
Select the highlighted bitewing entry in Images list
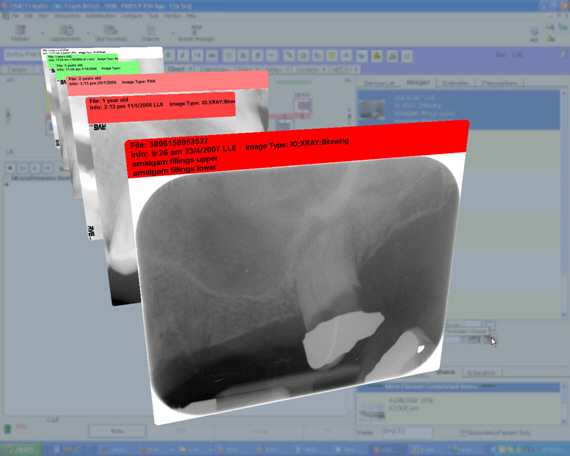(x=459, y=109)
